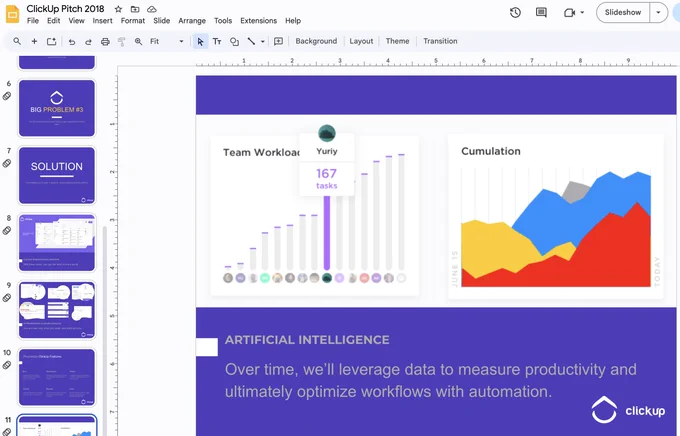Open the comments history icon
Image resolution: width=680 pixels, height=436 pixels.
(x=541, y=13)
